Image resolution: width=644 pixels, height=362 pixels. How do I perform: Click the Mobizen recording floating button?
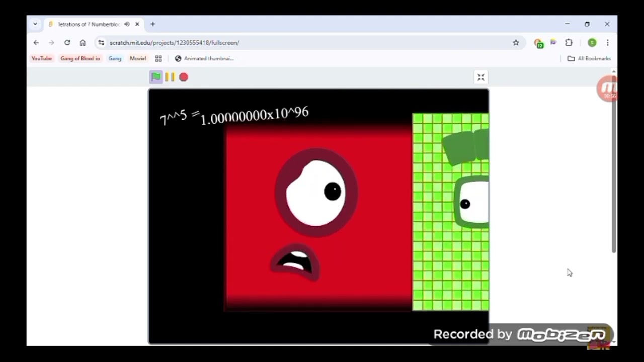point(607,89)
